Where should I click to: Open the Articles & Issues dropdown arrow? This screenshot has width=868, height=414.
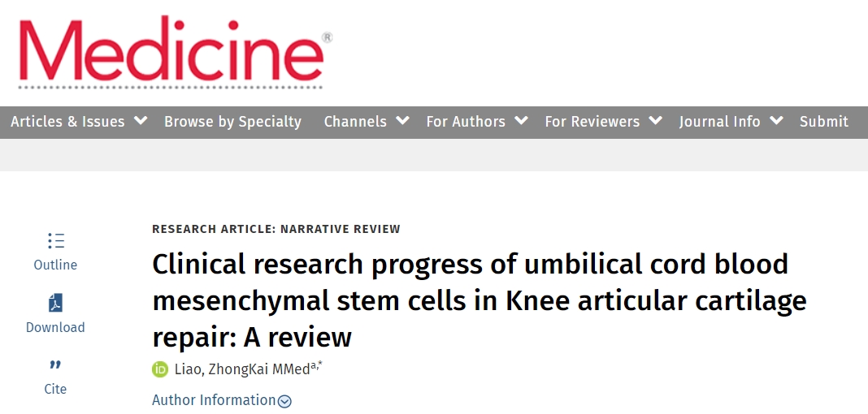click(141, 121)
